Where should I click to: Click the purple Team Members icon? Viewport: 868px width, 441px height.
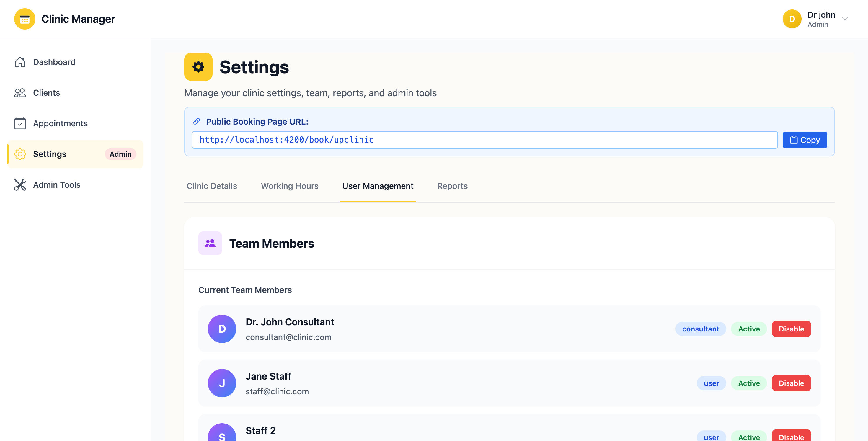tap(210, 243)
